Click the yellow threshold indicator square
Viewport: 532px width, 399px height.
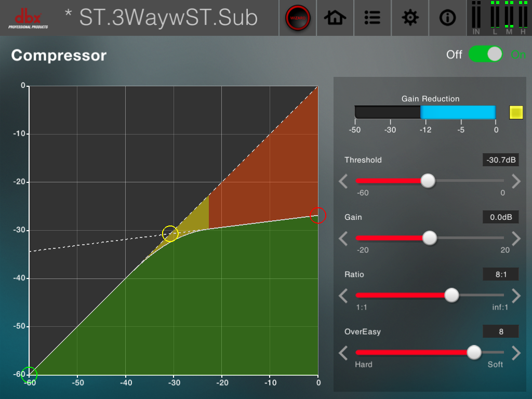tap(516, 113)
